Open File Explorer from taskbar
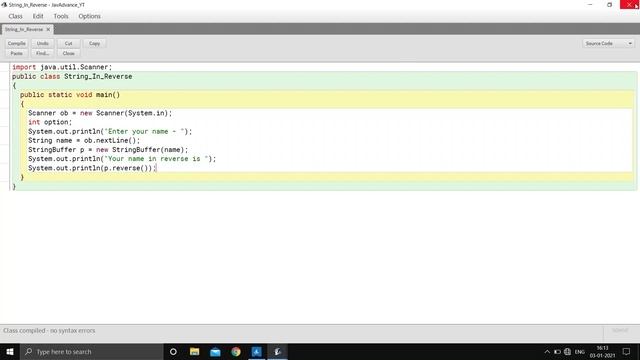Image resolution: width=640 pixels, height=360 pixels. (194, 351)
